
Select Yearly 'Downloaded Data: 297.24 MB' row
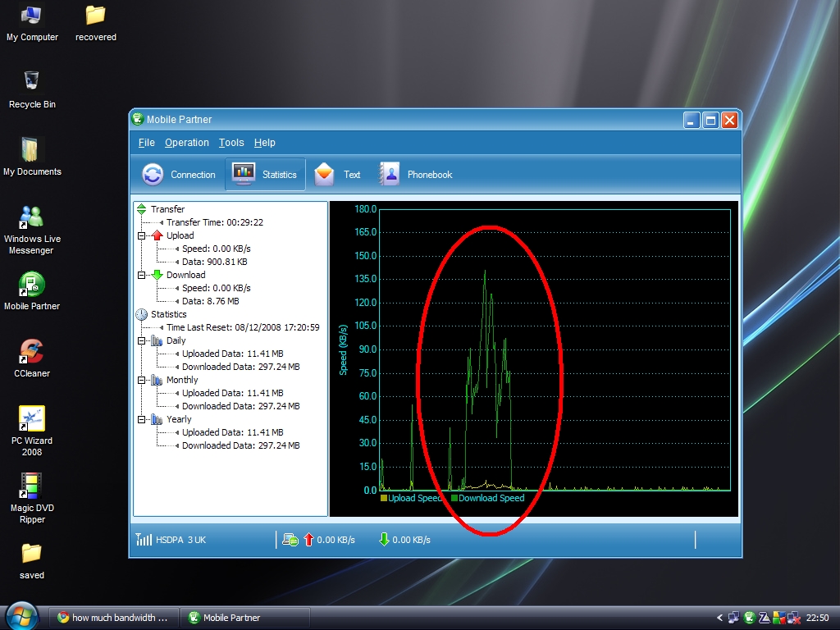pyautogui.click(x=240, y=445)
